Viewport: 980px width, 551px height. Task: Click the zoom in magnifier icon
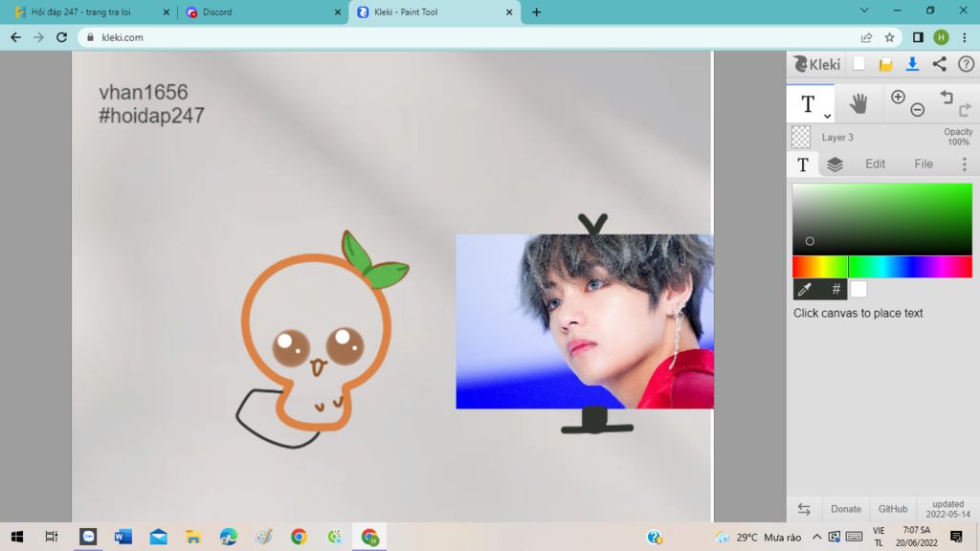point(898,97)
